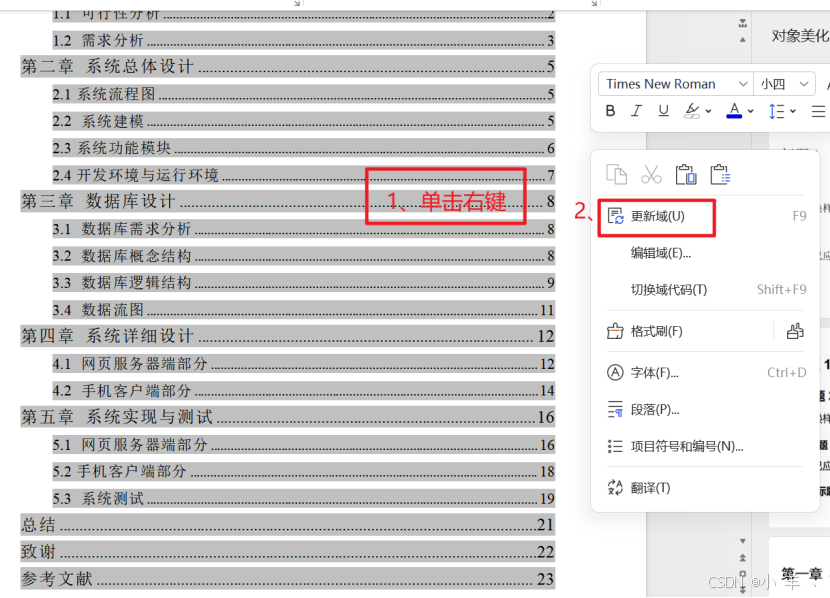The height and width of the screenshot is (598, 830).
Task: Click the Copy icon in context menu
Action: click(617, 174)
